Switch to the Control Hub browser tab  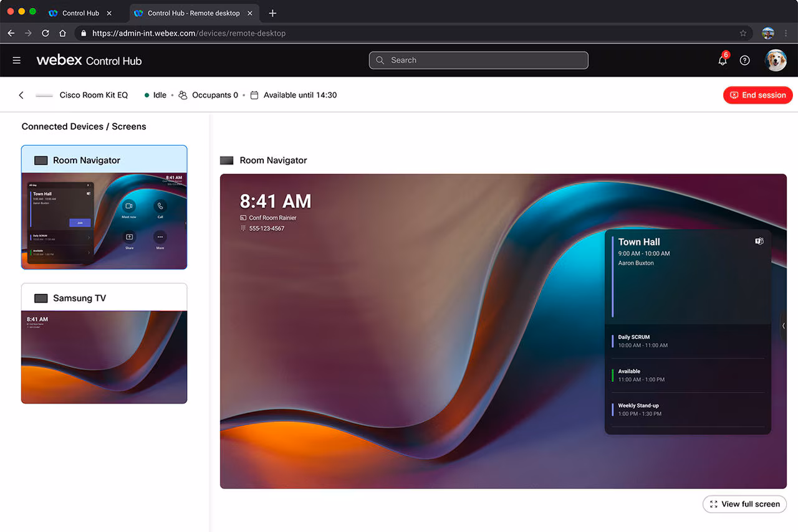coord(80,13)
